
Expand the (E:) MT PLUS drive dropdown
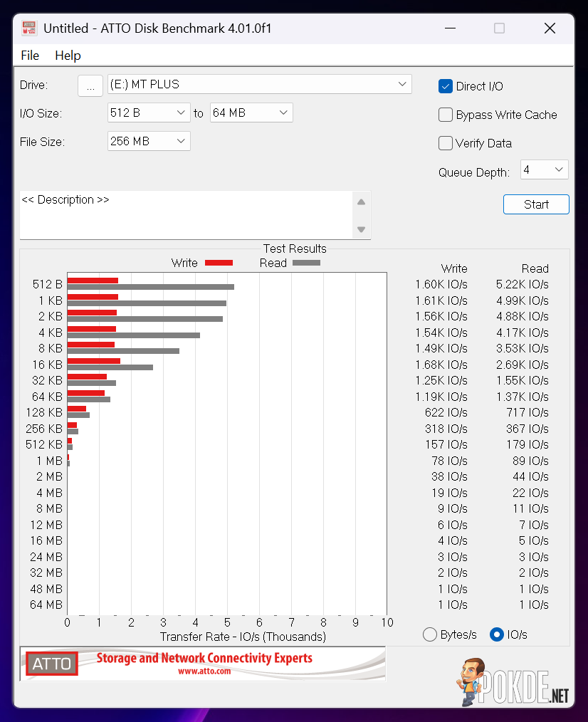tap(260, 84)
